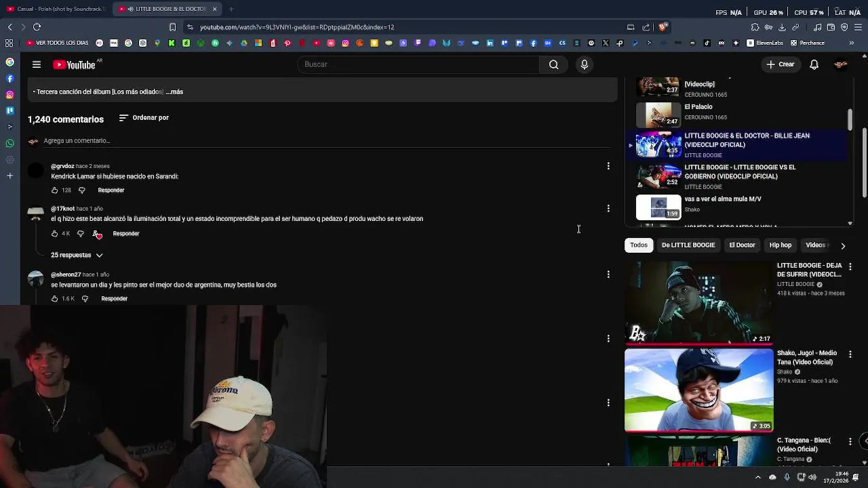This screenshot has height=488, width=868.
Task: Start voice search with the microphone
Action: [x=585, y=64]
